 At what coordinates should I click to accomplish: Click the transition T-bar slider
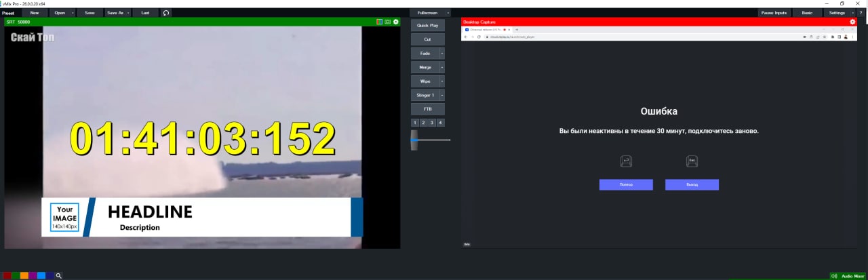pyautogui.click(x=413, y=140)
